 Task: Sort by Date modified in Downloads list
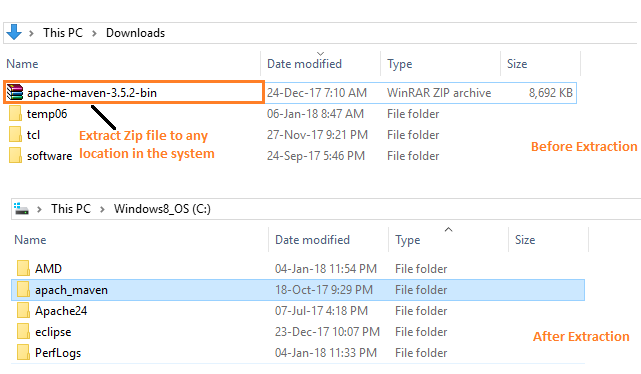click(304, 64)
